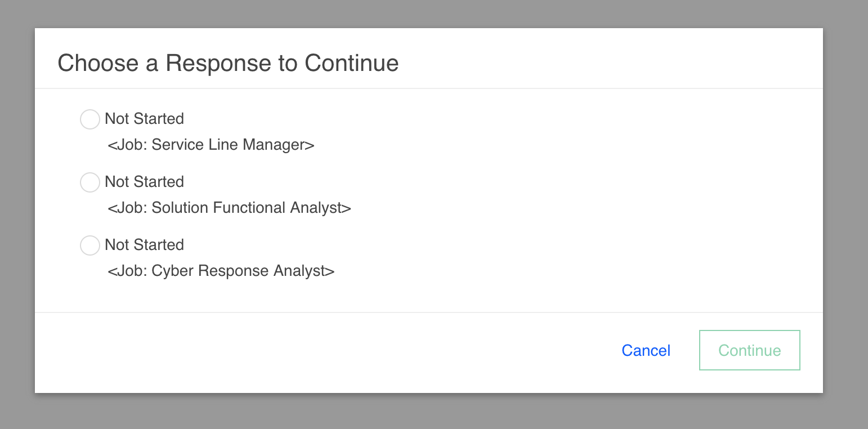Screen dimensions: 868x429
Task: Select the Service Line Manager radio button
Action: (90, 119)
